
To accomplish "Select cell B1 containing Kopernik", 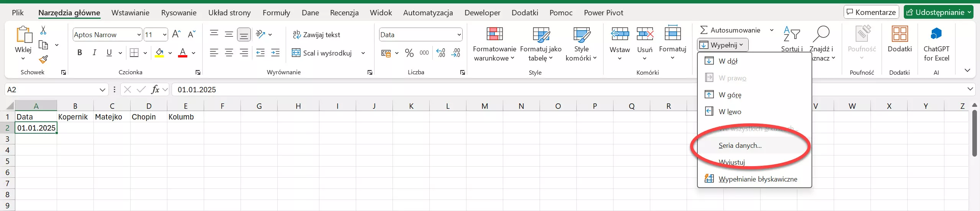I will (x=75, y=117).
